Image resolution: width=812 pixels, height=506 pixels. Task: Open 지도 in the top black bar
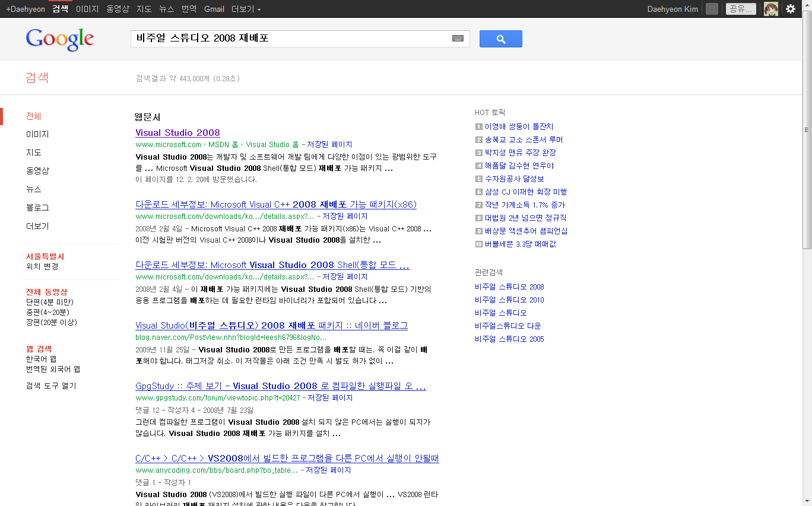[x=144, y=9]
